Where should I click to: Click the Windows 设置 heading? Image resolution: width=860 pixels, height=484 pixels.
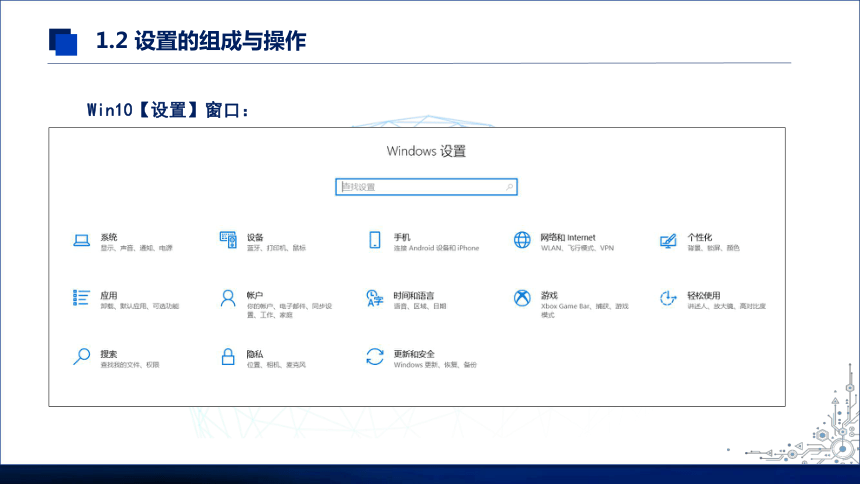click(x=426, y=151)
